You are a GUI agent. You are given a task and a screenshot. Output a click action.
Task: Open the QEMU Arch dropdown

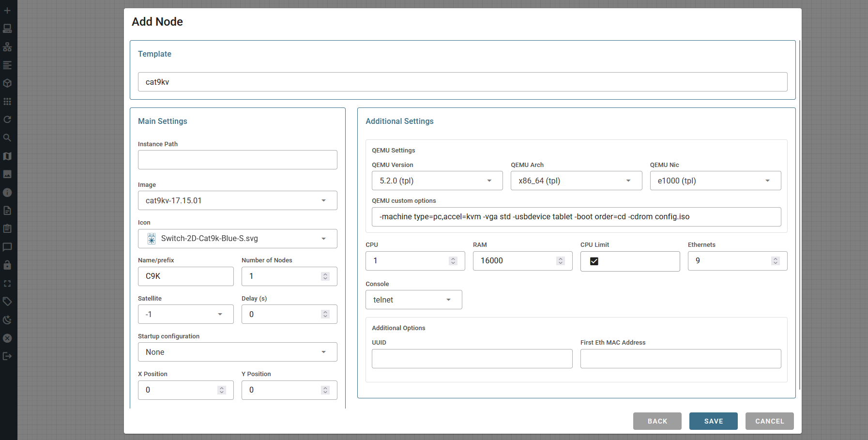(x=576, y=181)
